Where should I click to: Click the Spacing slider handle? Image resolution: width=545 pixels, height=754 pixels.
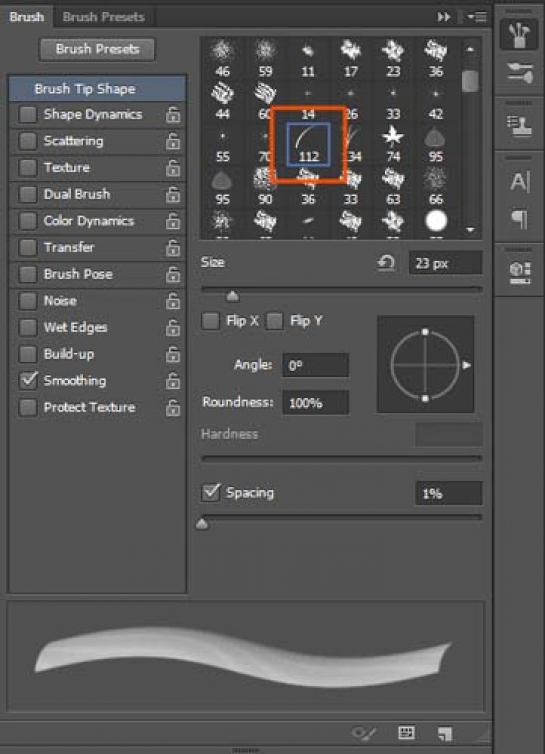pos(202,524)
